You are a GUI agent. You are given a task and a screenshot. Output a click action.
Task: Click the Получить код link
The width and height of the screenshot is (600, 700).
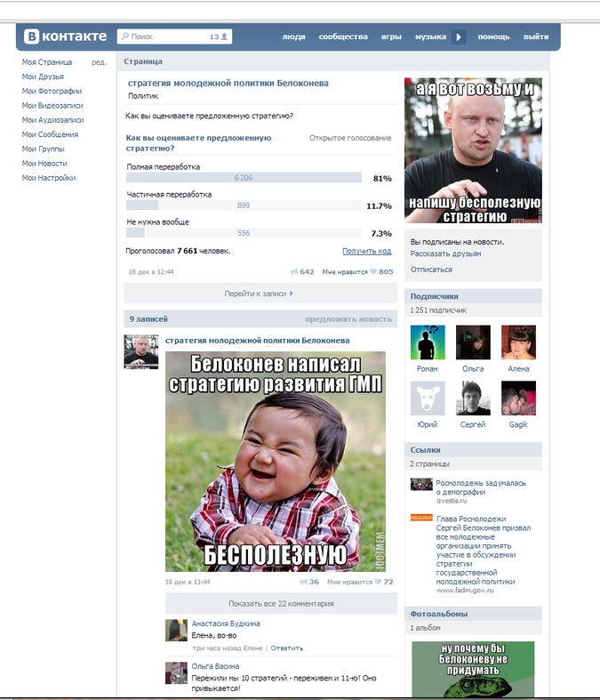coord(366,251)
